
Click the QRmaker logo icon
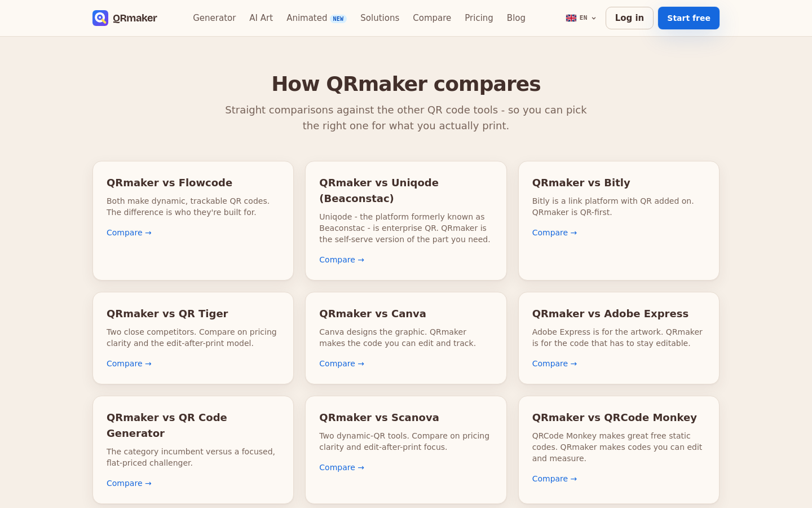[x=100, y=18]
